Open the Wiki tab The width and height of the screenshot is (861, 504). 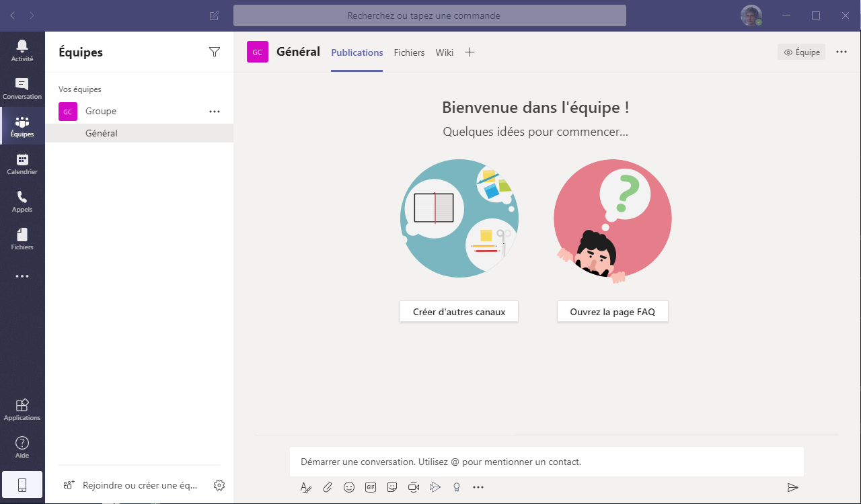[x=445, y=52]
